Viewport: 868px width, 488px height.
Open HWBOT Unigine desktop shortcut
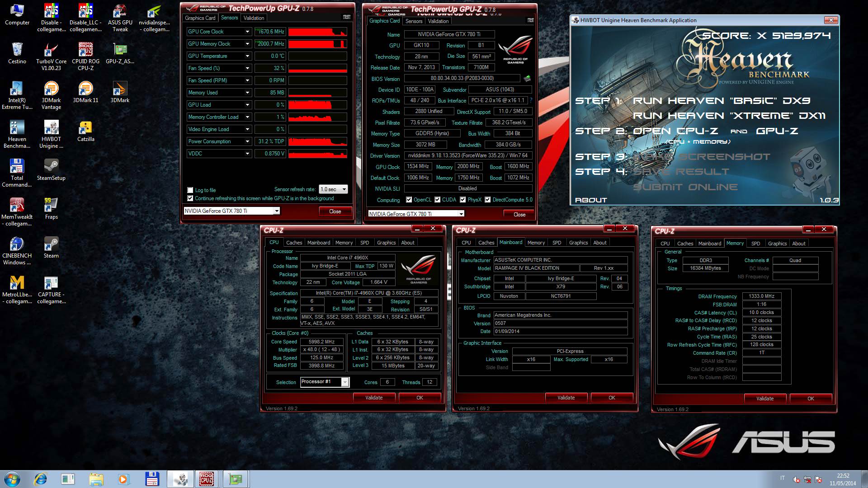(x=51, y=135)
